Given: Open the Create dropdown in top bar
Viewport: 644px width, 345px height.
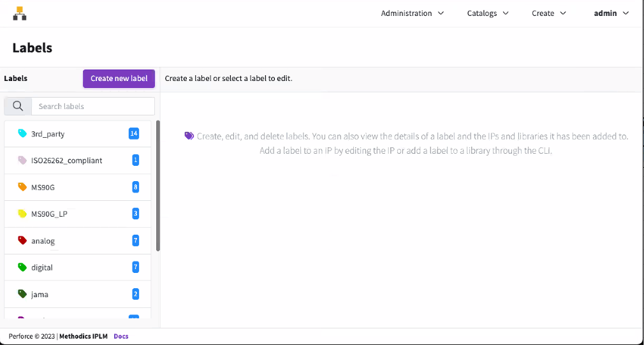Looking at the screenshot, I should [x=548, y=13].
